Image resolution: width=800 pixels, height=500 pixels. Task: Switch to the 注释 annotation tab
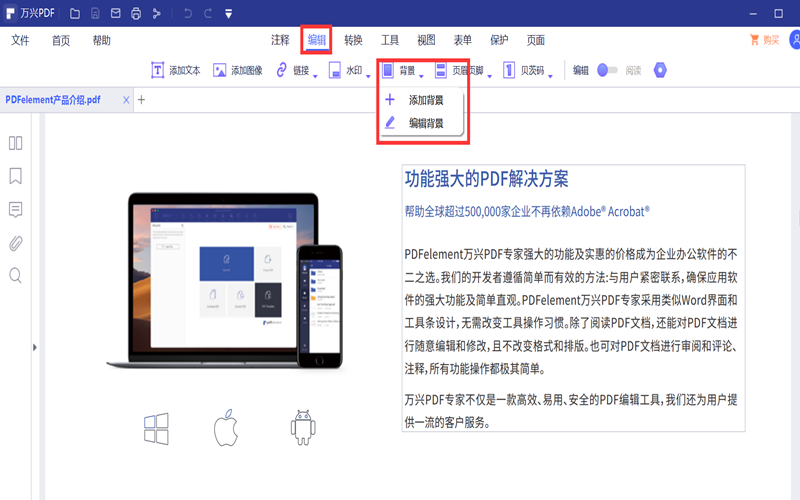(280, 40)
